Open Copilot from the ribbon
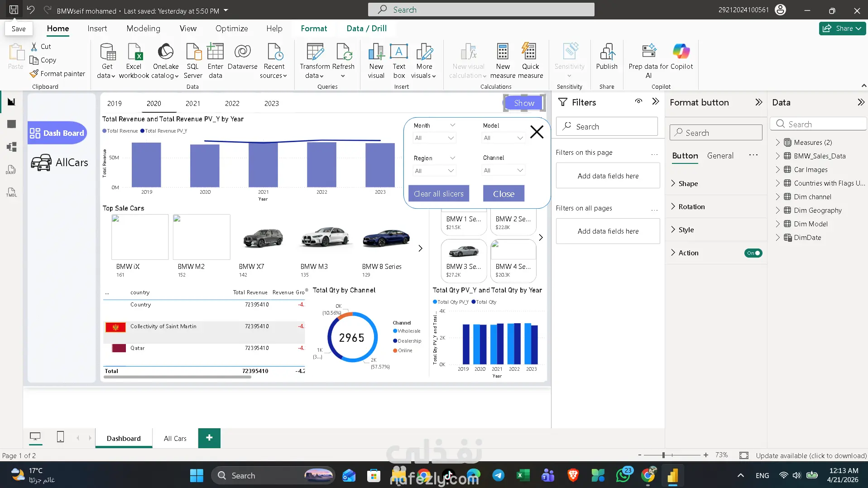868x488 pixels. [x=681, y=57]
